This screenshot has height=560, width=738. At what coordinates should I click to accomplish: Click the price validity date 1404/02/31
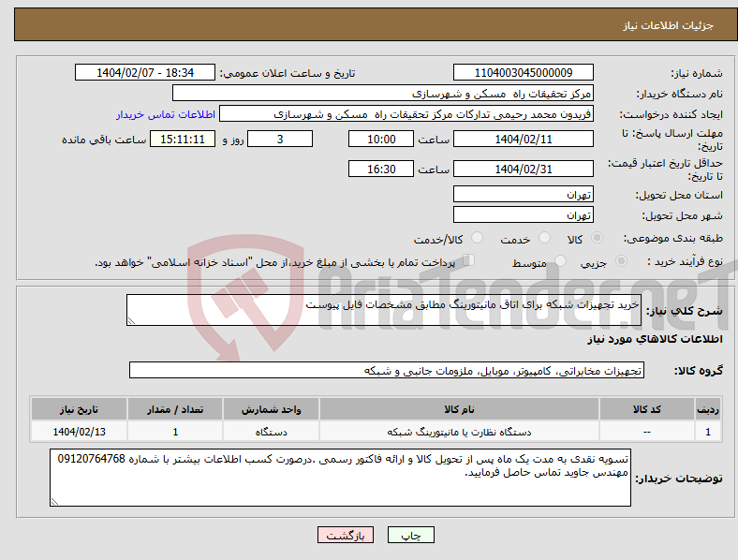(x=524, y=169)
